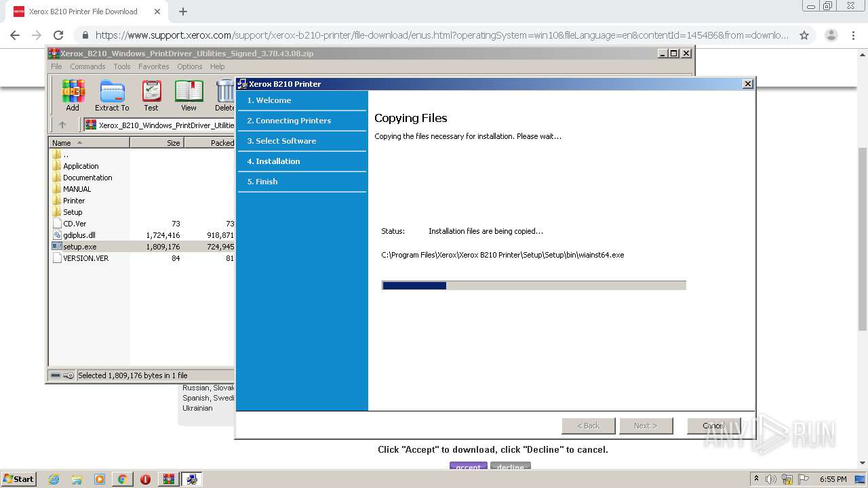Close the Xerox browser tab
The height and width of the screenshot is (488, 868).
157,12
